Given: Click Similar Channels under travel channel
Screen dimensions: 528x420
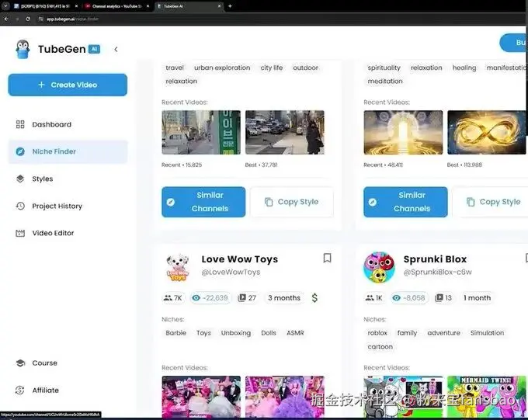Looking at the screenshot, I should (203, 202).
